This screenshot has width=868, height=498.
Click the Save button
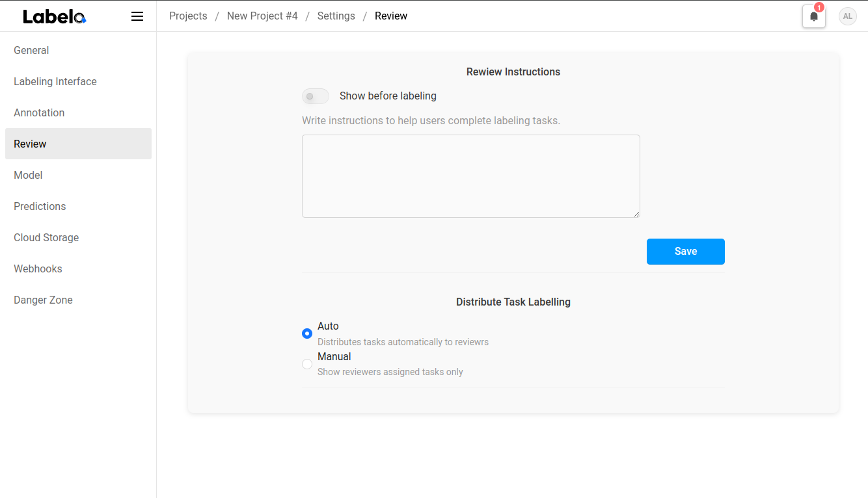click(x=686, y=252)
